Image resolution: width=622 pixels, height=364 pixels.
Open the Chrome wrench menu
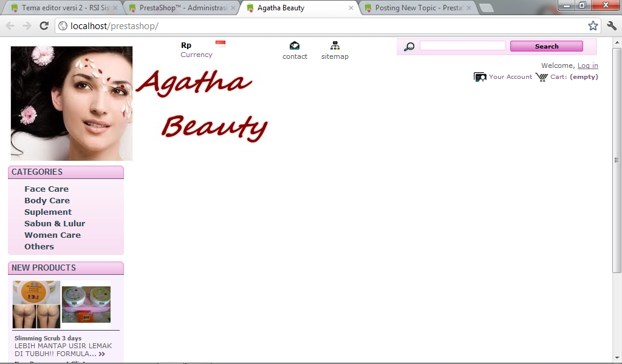[x=612, y=25]
